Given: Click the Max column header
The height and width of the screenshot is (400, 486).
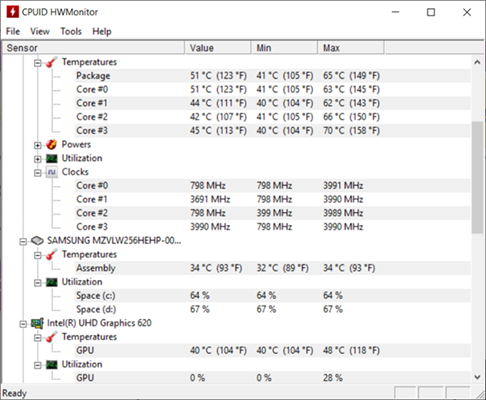Looking at the screenshot, I should coord(351,48).
